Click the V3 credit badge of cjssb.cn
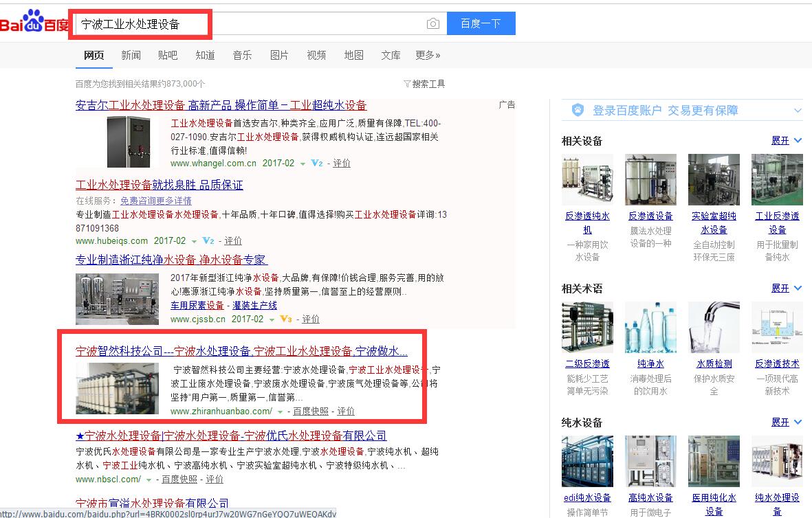The height and width of the screenshot is (518, 812). (286, 319)
